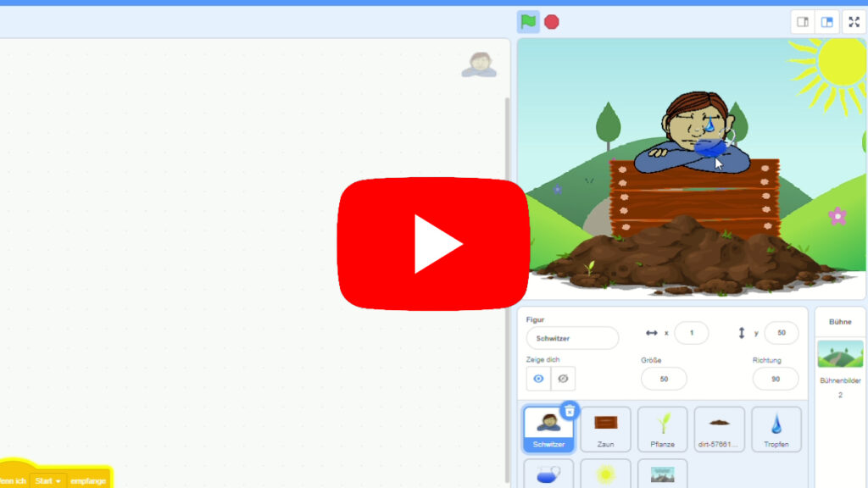Switch to small stage layout

803,22
